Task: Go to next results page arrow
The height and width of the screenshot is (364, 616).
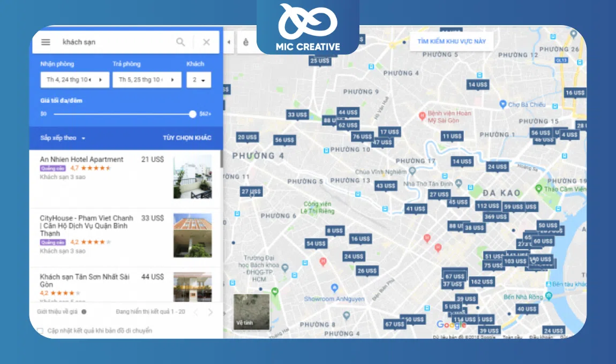Action: tap(211, 312)
